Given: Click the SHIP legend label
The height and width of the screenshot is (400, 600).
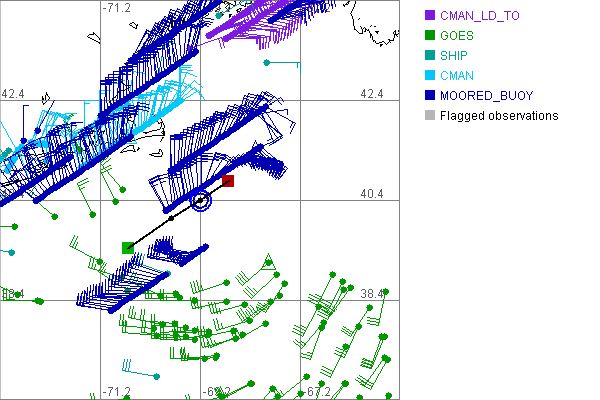Looking at the screenshot, I should (x=454, y=56).
